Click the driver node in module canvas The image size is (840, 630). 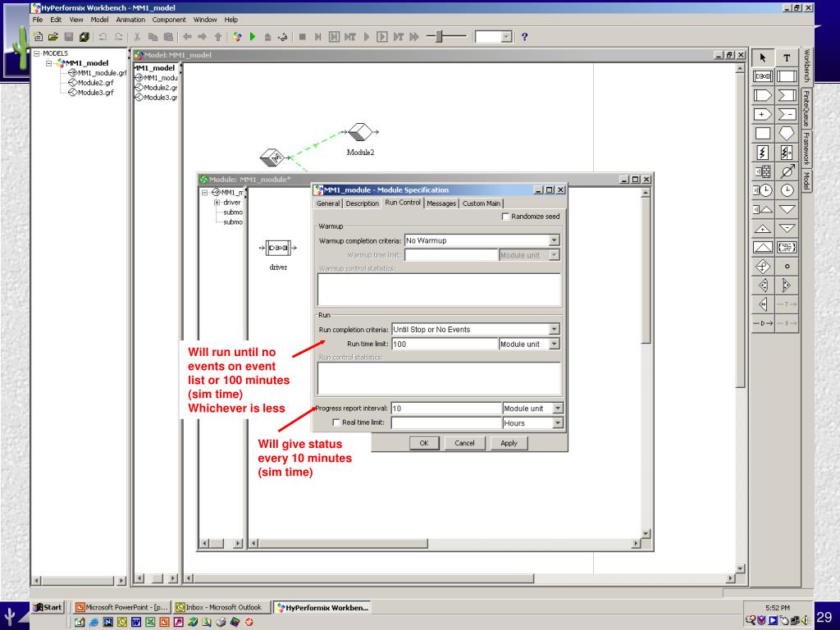coord(278,248)
